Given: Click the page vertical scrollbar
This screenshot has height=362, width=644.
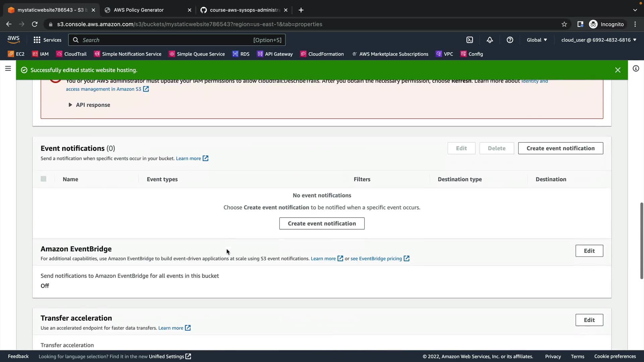Looking at the screenshot, I should 641,240.
